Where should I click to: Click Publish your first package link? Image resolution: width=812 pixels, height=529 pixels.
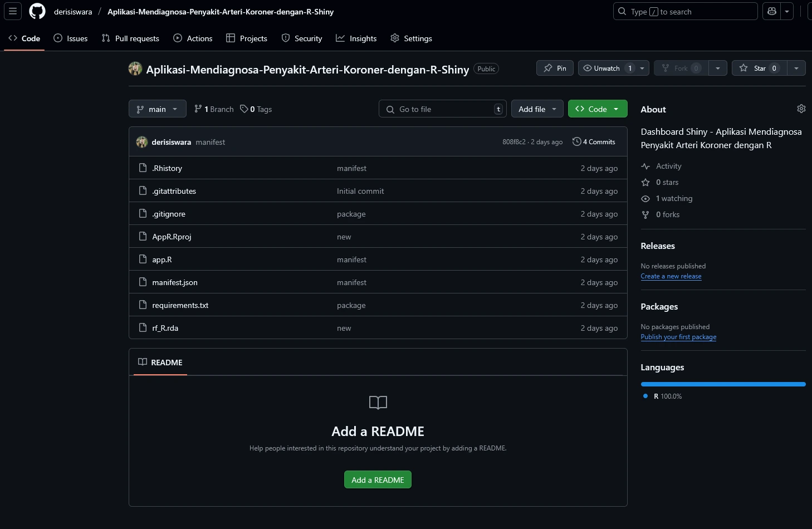click(678, 337)
